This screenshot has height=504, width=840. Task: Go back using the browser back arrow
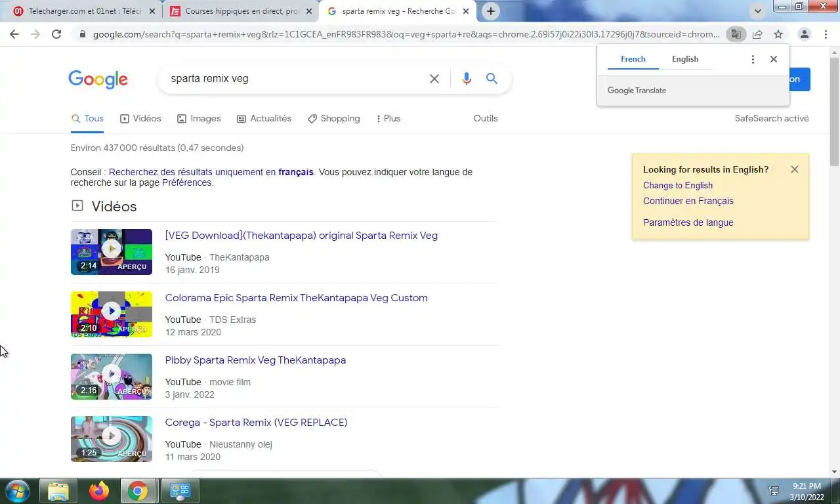pyautogui.click(x=14, y=34)
